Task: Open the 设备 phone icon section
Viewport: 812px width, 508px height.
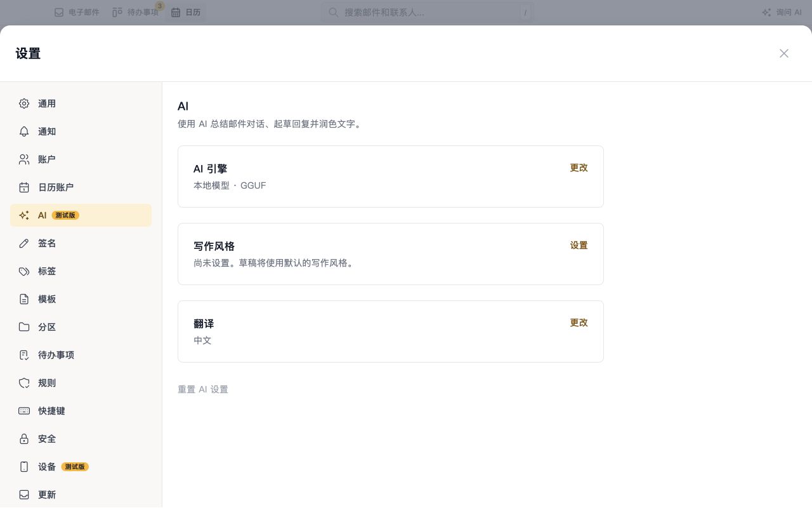Action: click(x=24, y=467)
